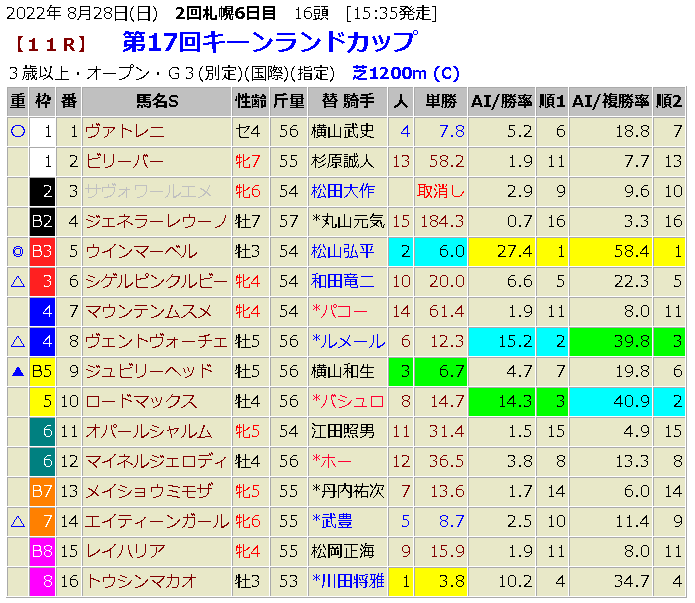Click the triangle mark beside エイティーンガール
Viewport: 695px width, 603px height.
18,521
